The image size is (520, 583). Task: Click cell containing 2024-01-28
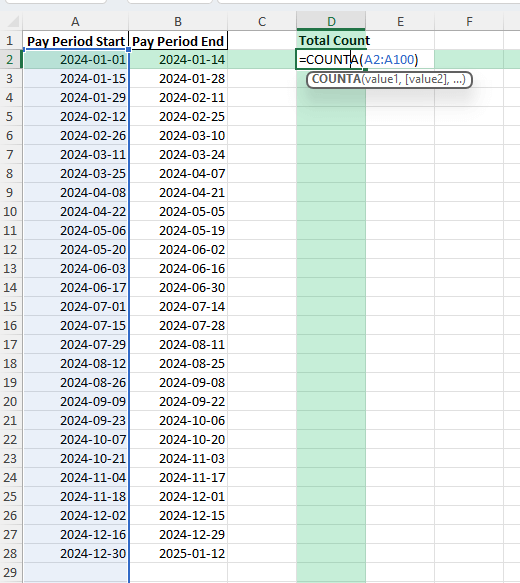[x=178, y=78]
